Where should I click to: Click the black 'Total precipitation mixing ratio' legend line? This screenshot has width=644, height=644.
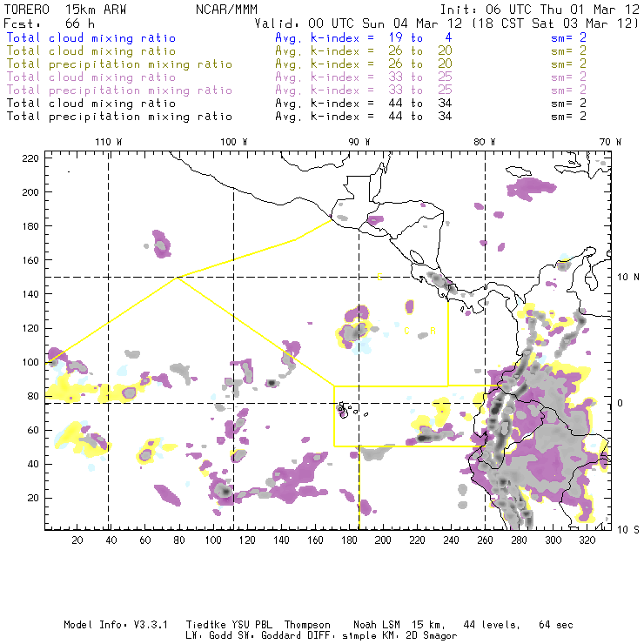[119, 117]
